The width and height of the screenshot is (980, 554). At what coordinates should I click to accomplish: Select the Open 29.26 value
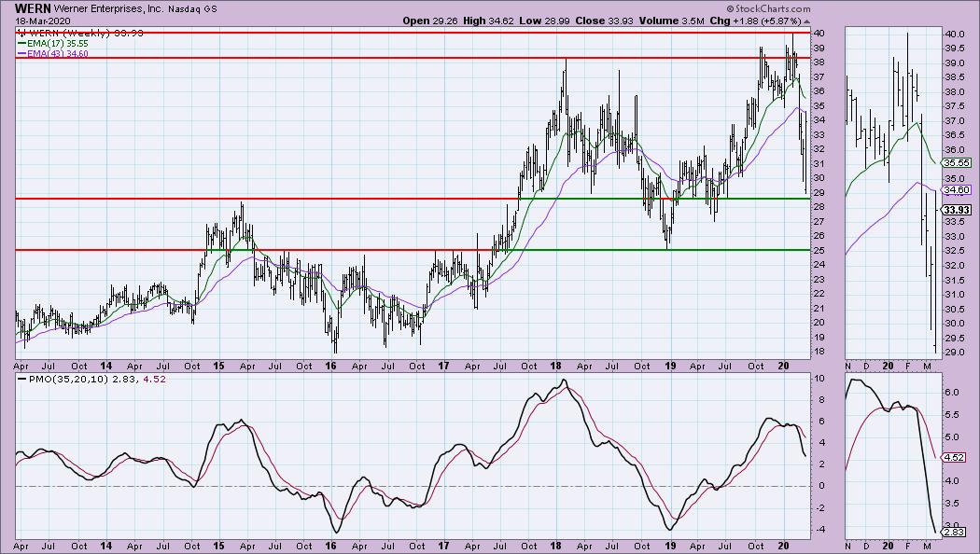[430, 21]
